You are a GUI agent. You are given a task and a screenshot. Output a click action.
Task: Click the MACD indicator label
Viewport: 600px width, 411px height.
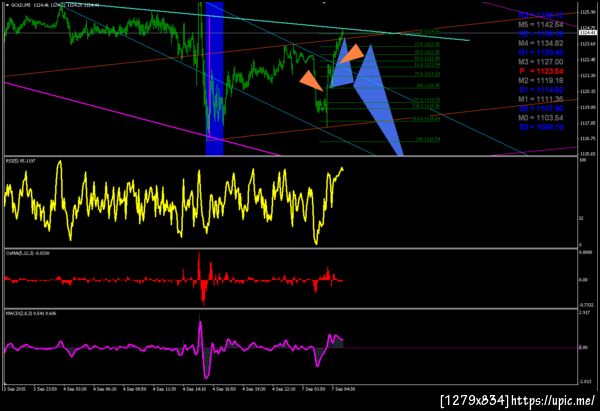31,313
